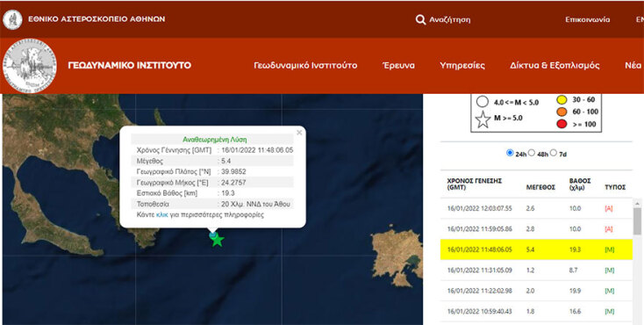The image size is (644, 325).
Task: Click the Αναθεωρημένη Λύση popup heading
Action: pos(215,140)
